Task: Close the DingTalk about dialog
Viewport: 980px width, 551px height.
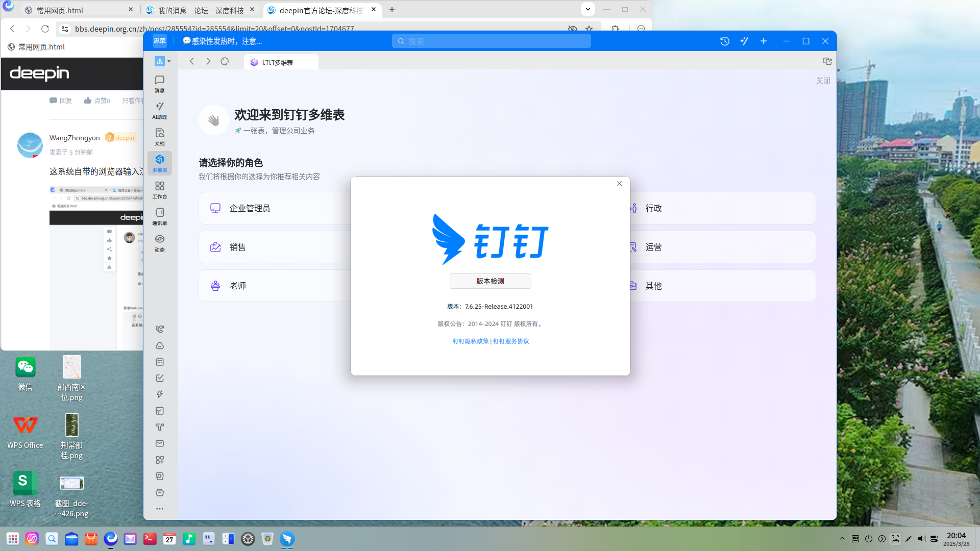Action: coord(619,183)
